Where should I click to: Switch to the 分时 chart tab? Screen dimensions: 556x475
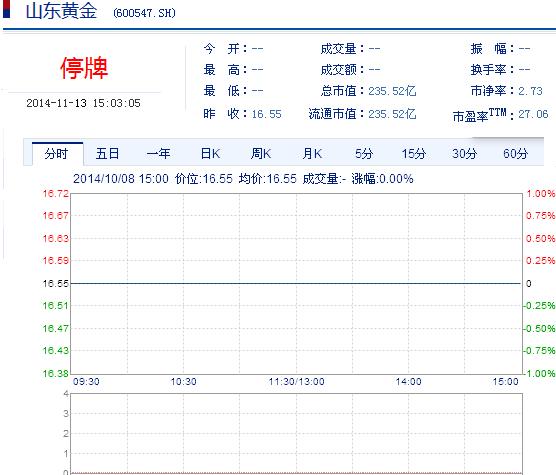pyautogui.click(x=57, y=154)
